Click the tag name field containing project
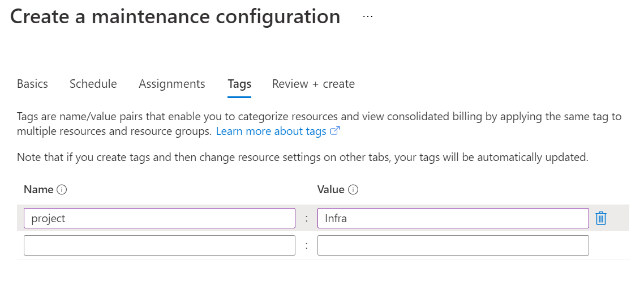 [x=159, y=218]
